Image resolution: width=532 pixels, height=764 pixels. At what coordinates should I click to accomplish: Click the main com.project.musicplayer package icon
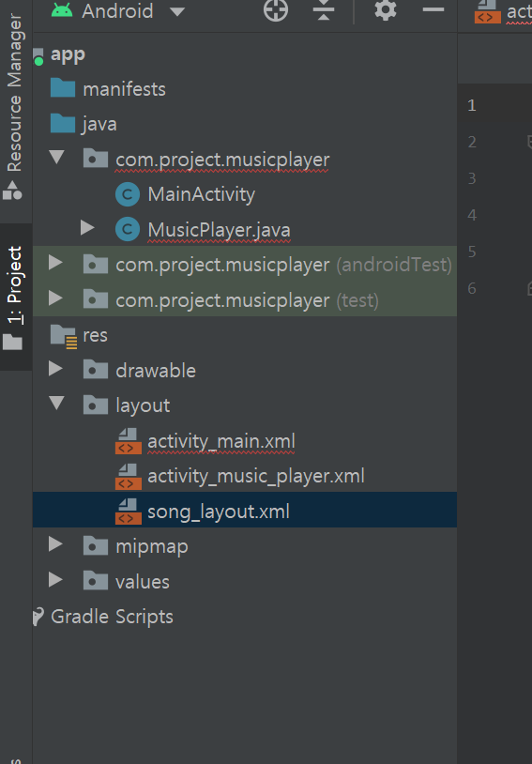(96, 159)
